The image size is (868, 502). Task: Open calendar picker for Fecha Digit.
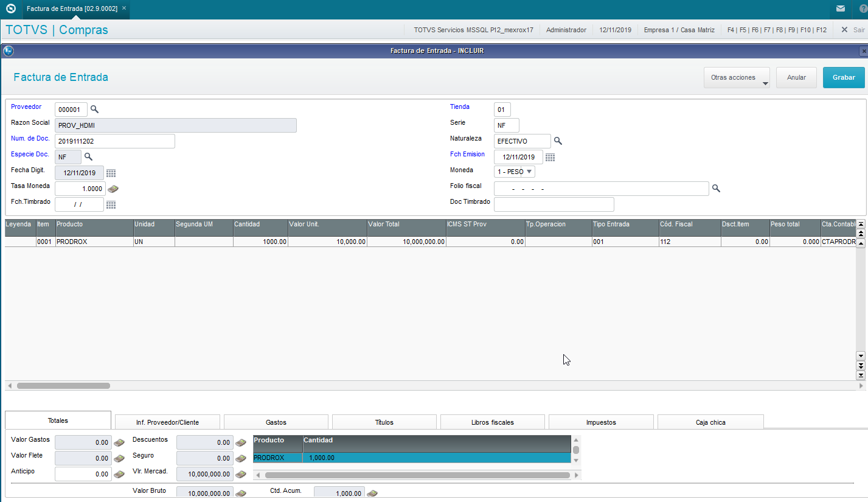(x=111, y=173)
